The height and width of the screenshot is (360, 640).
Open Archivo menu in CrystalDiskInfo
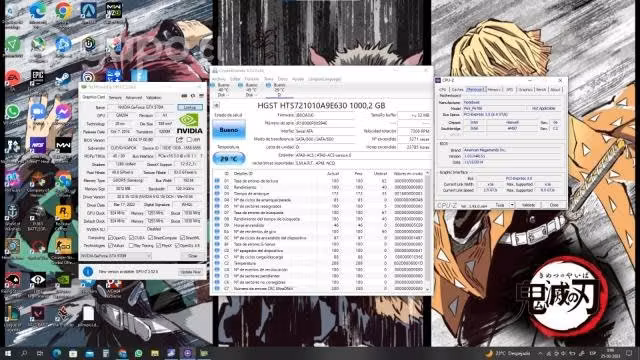point(219,79)
